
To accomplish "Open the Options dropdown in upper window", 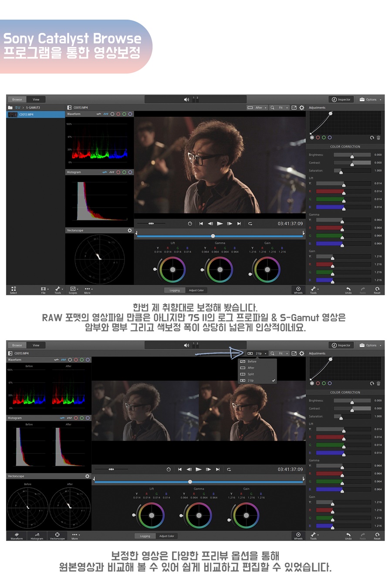I will click(x=371, y=100).
